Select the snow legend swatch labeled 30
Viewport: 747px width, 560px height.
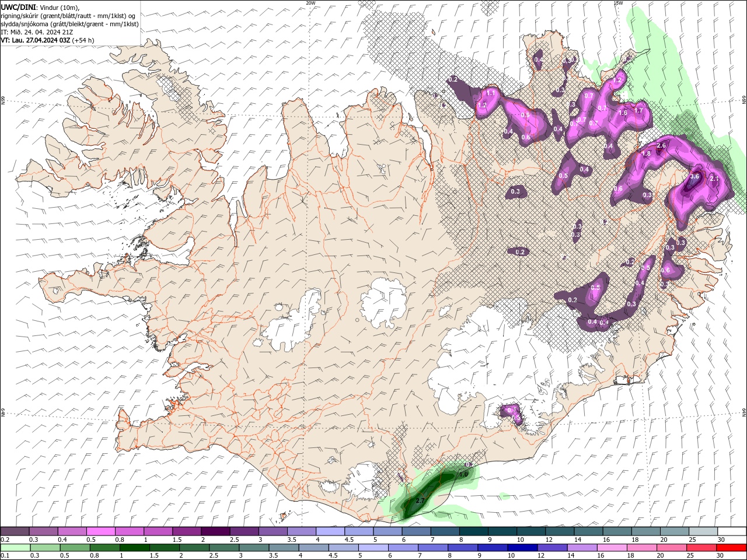pos(732,531)
